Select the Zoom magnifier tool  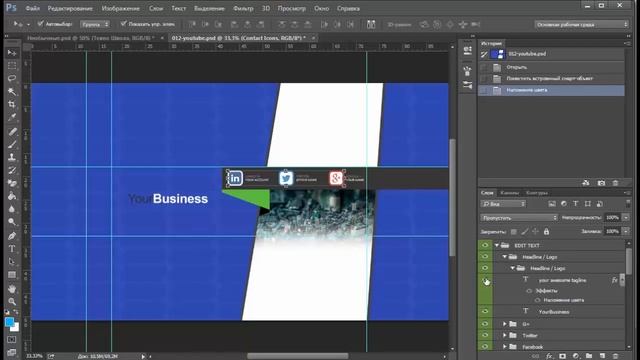click(12, 302)
